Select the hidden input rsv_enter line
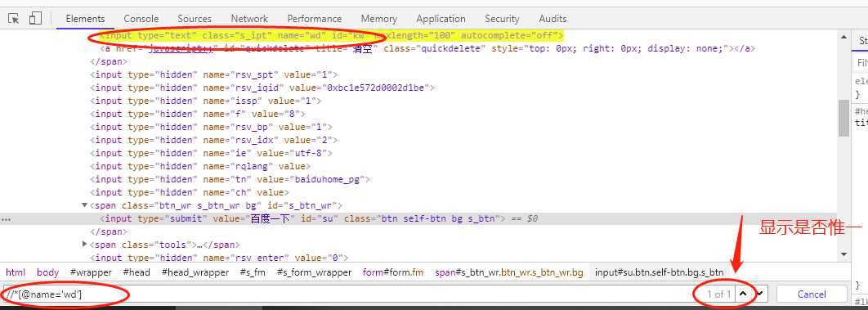 (x=219, y=258)
